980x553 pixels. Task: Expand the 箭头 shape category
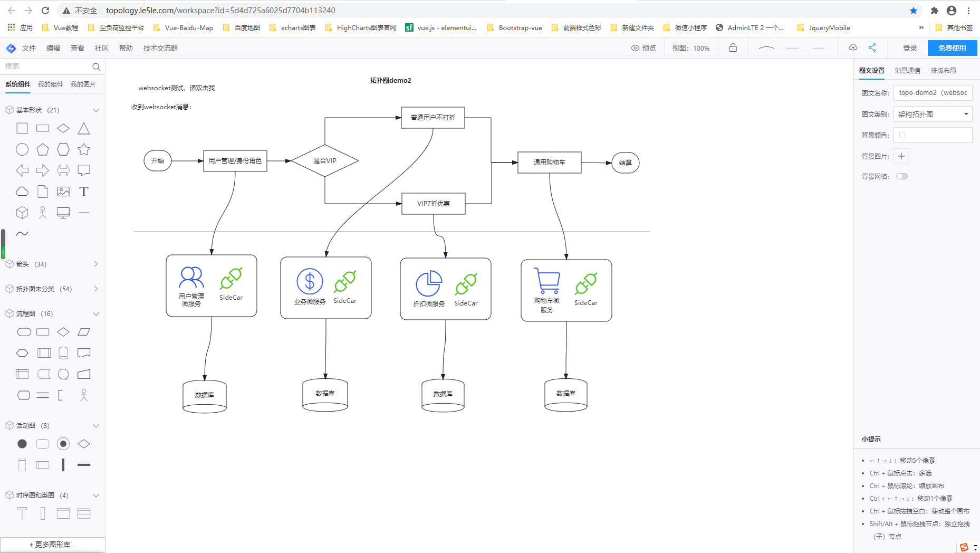95,264
